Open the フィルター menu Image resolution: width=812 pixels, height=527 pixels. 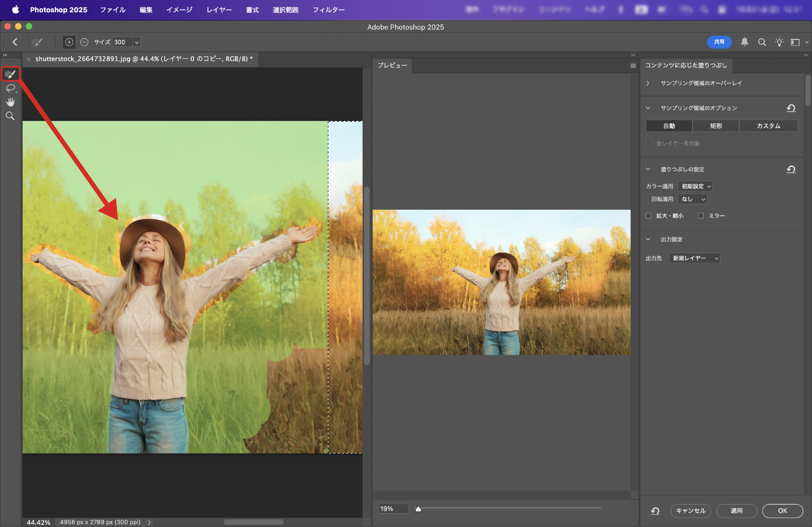(x=328, y=10)
